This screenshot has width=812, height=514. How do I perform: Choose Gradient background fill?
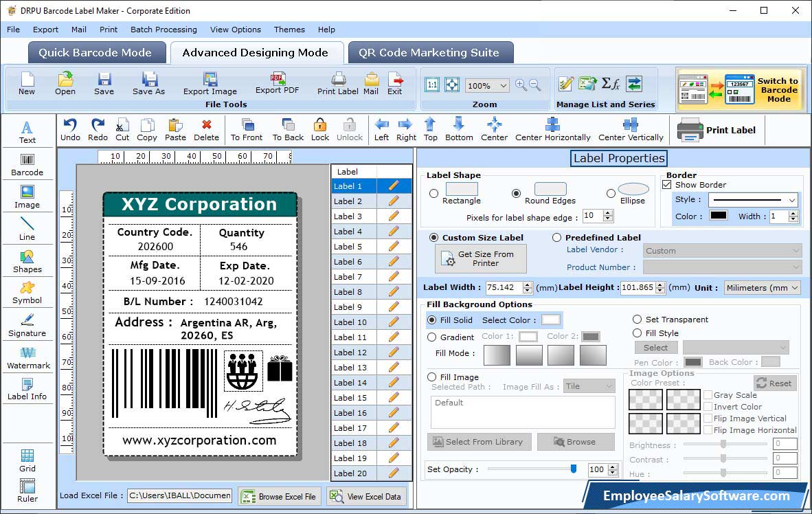pyautogui.click(x=432, y=337)
